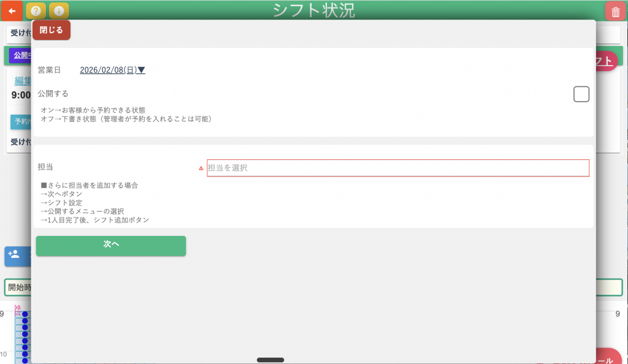Screen dimensions: 628x364
Task: Enable the 公開する checkbox
Action: click(581, 94)
